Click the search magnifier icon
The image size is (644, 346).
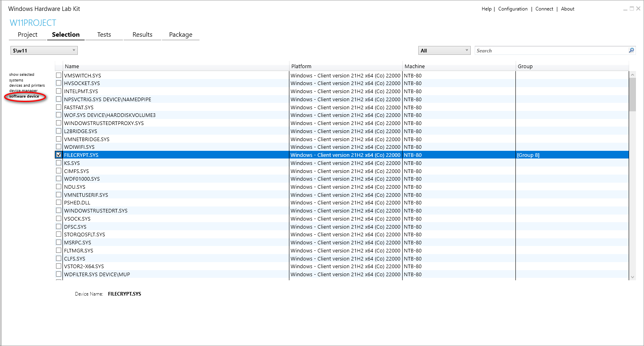pos(632,50)
